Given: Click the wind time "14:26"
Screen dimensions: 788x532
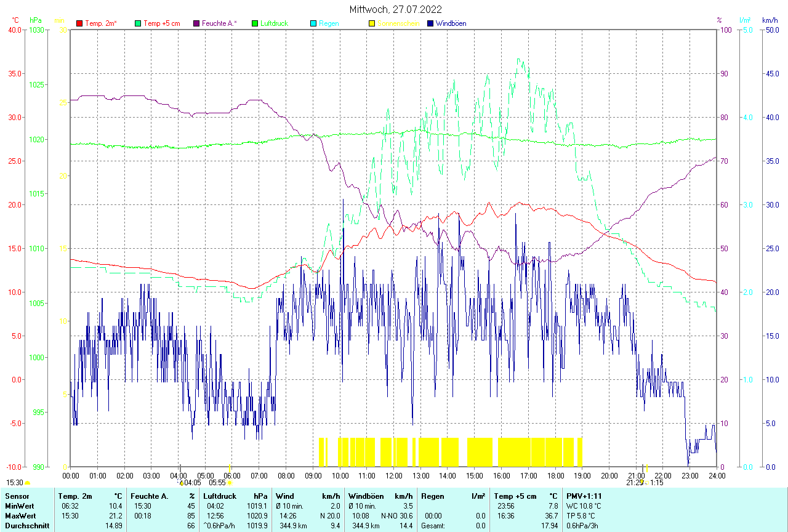Looking at the screenshot, I should click(x=288, y=515).
